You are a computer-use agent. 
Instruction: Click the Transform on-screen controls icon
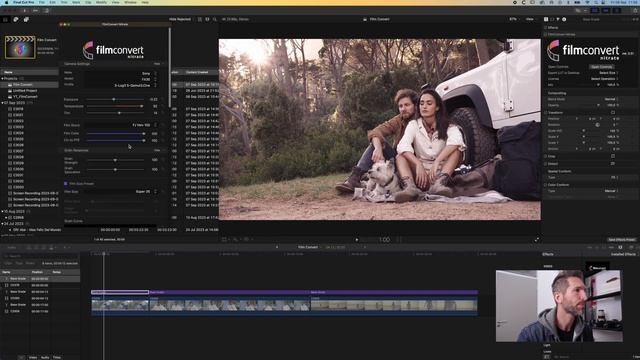[x=613, y=113]
